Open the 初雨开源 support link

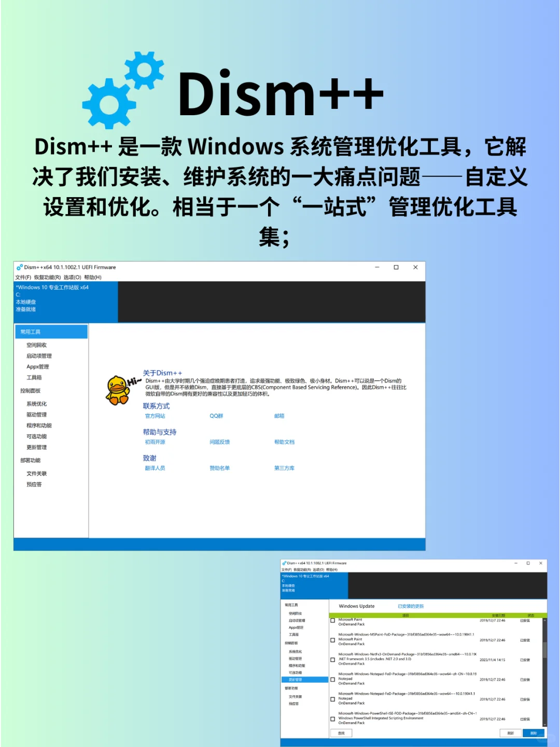point(155,442)
